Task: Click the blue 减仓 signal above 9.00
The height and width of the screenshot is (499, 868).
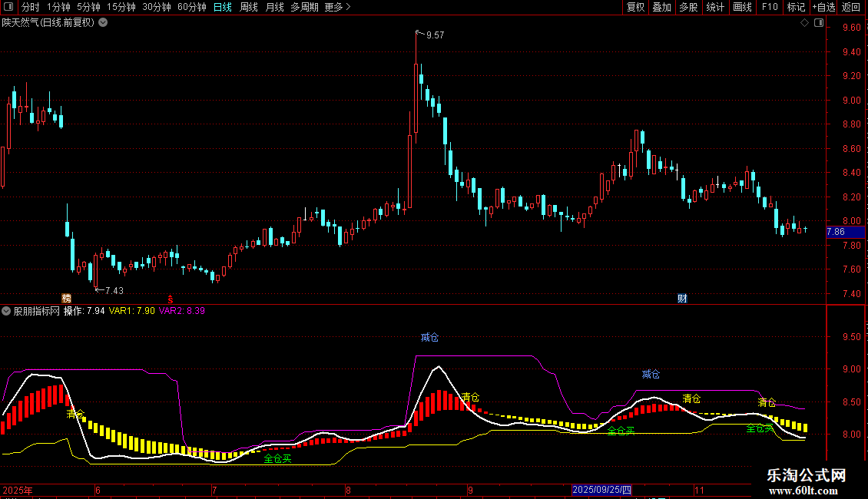Action: tap(429, 338)
